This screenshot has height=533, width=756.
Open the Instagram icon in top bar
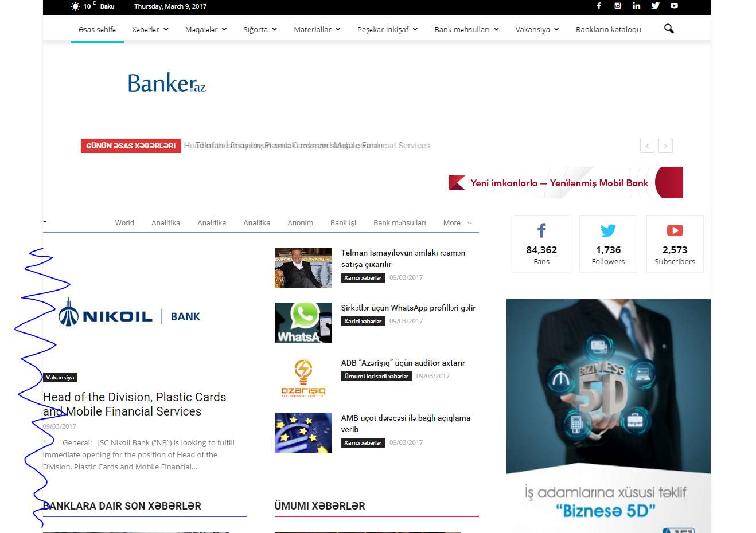[x=618, y=6]
